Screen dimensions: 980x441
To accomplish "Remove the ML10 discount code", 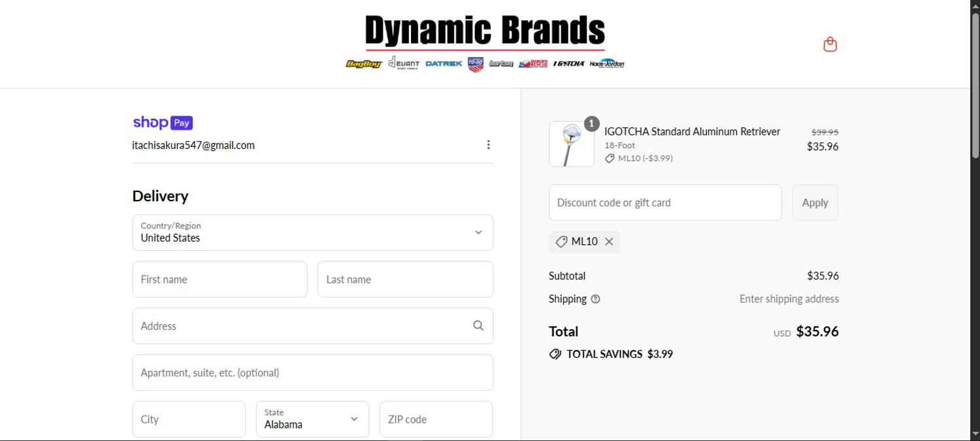I will 609,242.
